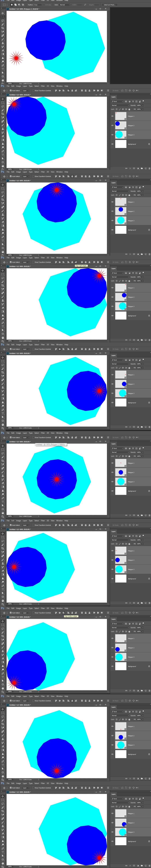Select the Rectangular Marquee tool in topmost screenshot

point(3,17)
